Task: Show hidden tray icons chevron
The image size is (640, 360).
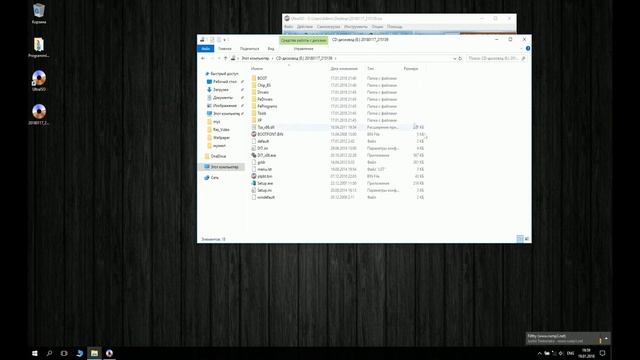Action: [539, 353]
